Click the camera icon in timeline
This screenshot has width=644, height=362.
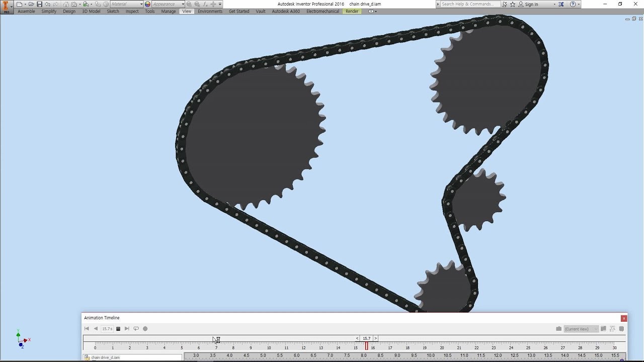pyautogui.click(x=558, y=329)
